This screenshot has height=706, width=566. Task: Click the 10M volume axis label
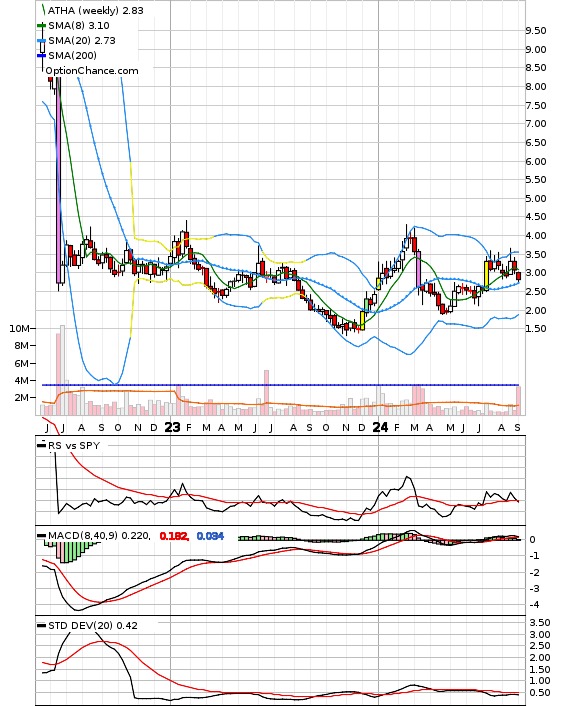coord(19,328)
